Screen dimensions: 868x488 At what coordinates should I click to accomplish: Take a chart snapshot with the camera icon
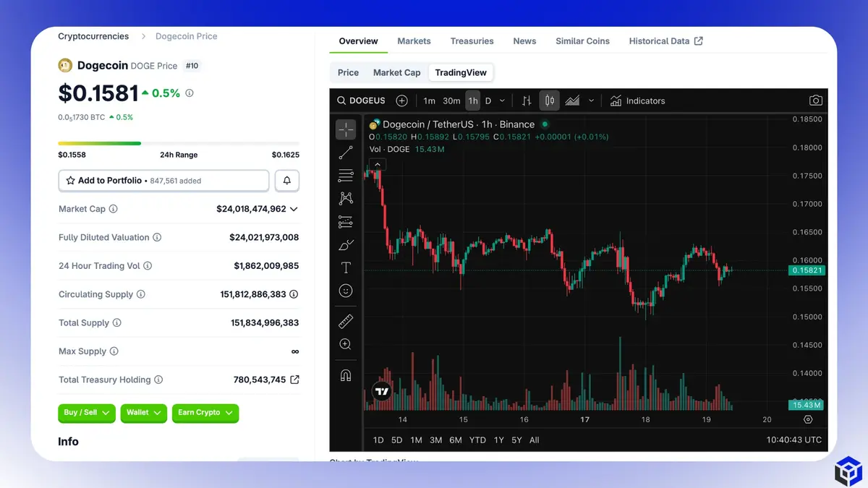pyautogui.click(x=816, y=100)
